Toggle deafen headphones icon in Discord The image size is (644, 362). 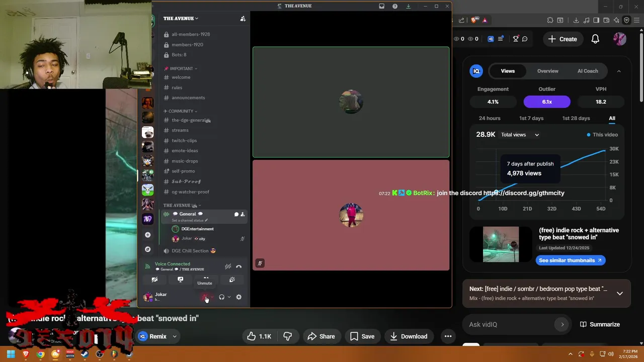pyautogui.click(x=221, y=297)
